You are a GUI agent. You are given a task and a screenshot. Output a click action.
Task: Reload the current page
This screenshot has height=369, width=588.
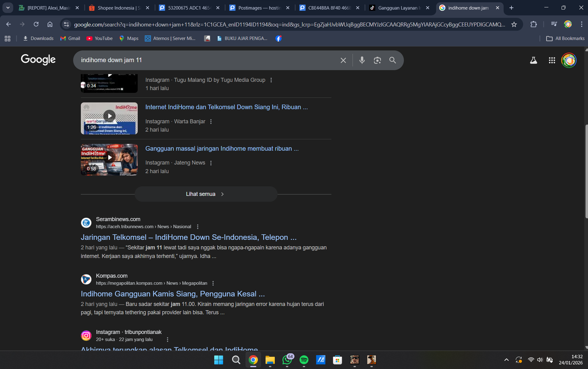point(36,24)
